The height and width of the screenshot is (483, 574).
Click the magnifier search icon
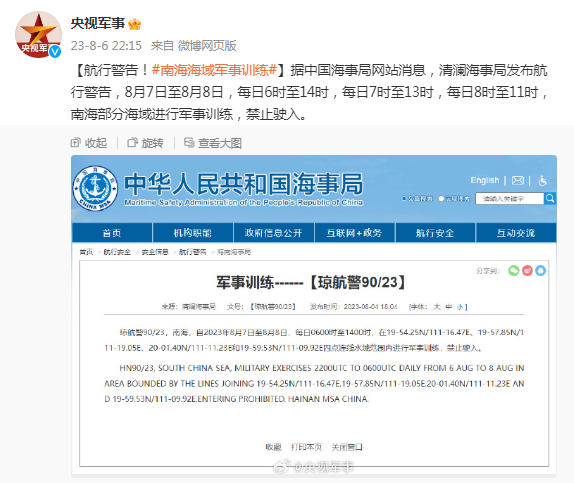click(x=550, y=198)
